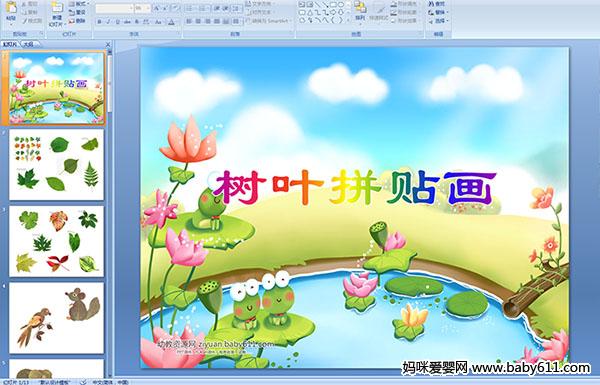Switch to the Slides tab in the left pane
The image size is (600, 385).
click(x=10, y=45)
